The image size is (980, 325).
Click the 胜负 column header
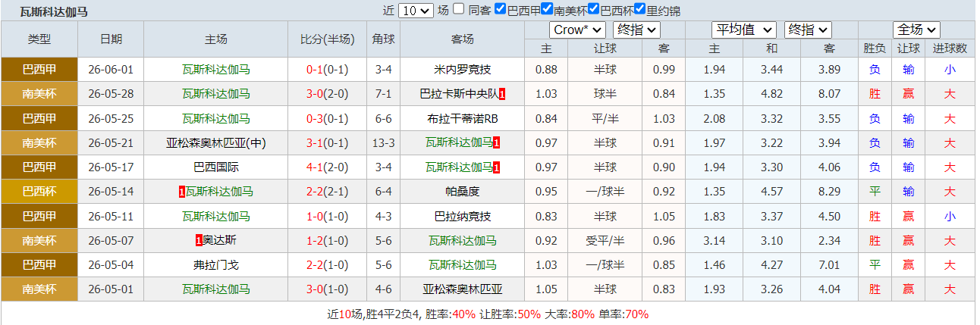tap(875, 48)
